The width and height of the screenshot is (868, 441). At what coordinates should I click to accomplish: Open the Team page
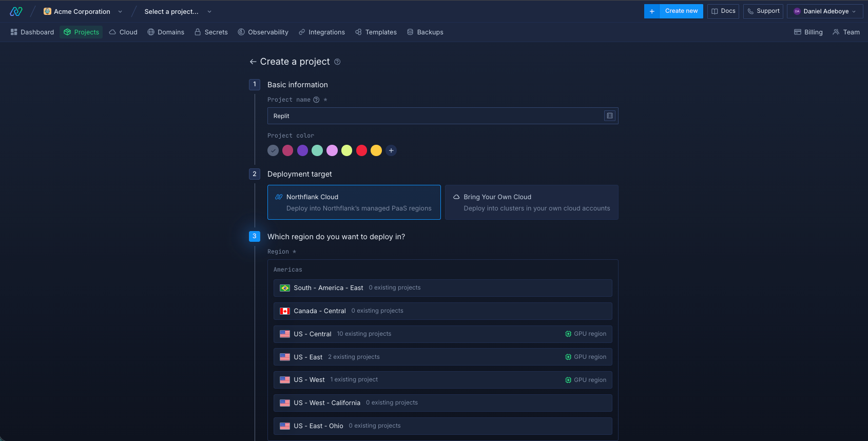[846, 32]
